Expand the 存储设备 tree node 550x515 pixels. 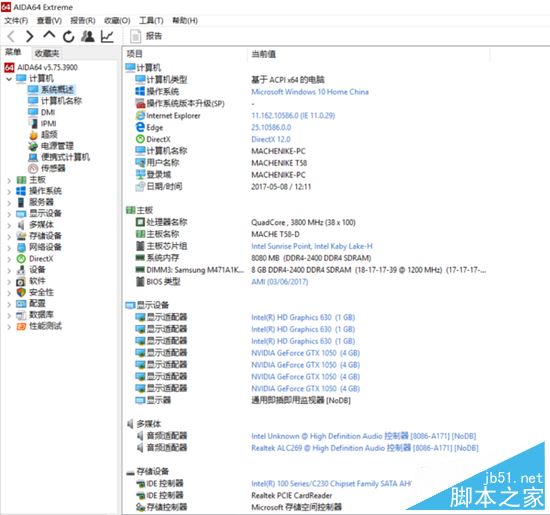click(9, 237)
